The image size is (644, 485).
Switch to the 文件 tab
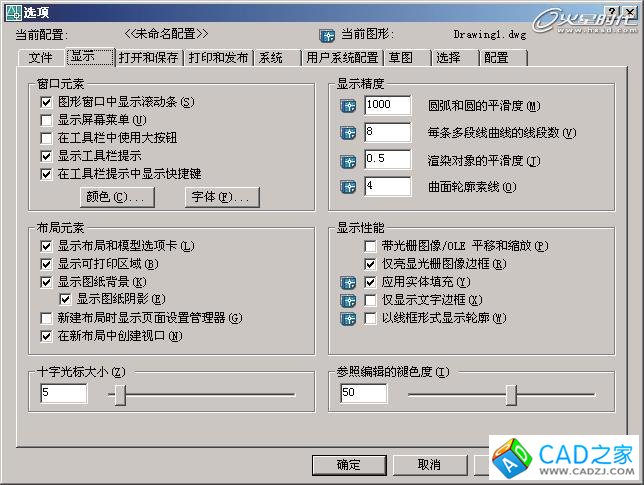[x=41, y=58]
